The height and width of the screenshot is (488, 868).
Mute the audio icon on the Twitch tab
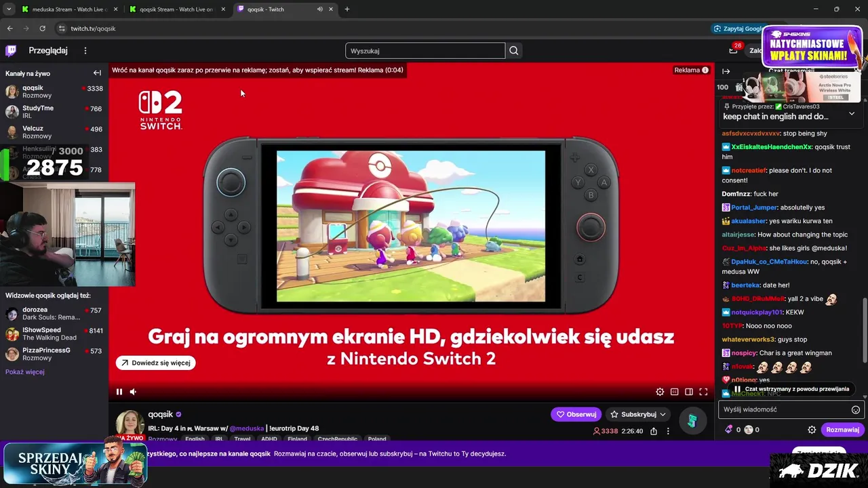[319, 9]
